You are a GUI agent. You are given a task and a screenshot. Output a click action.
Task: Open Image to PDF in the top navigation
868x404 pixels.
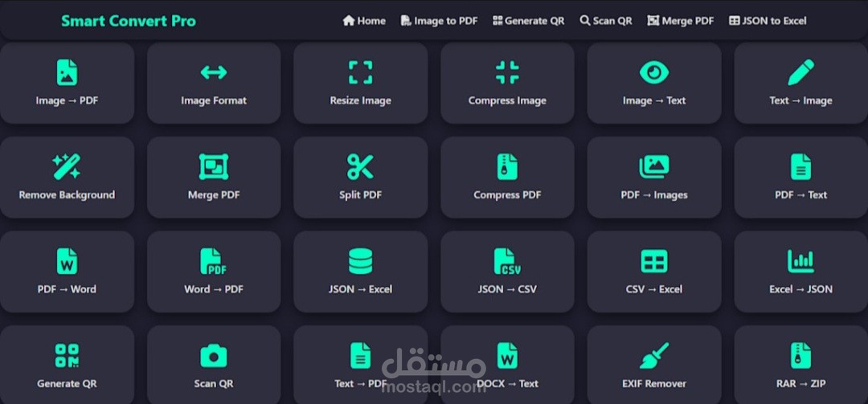[439, 20]
